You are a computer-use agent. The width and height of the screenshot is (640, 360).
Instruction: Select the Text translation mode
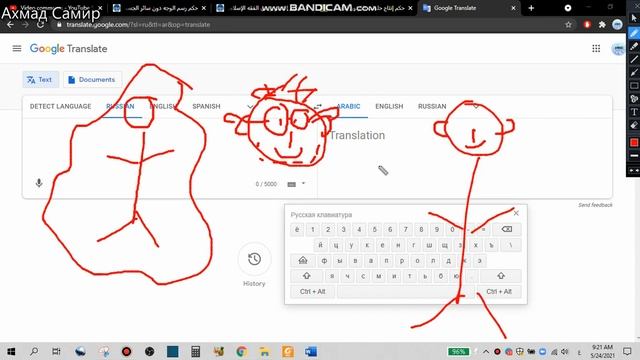[x=40, y=80]
